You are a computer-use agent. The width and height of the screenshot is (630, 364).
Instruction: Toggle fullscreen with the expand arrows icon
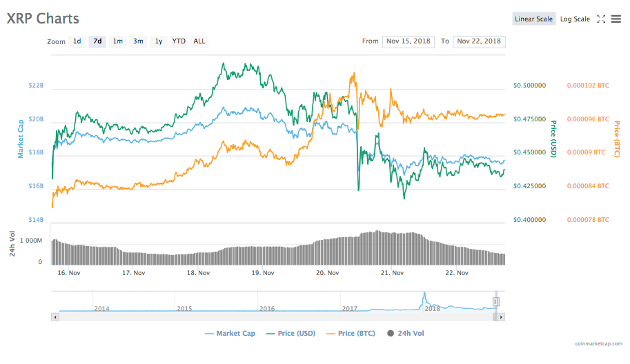[601, 19]
